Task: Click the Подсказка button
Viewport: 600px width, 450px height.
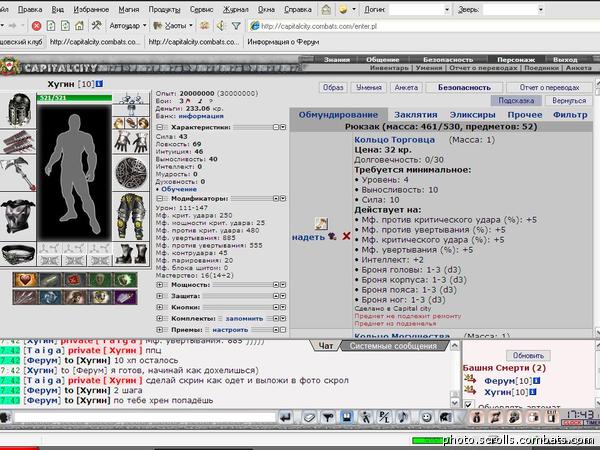Action: click(516, 101)
